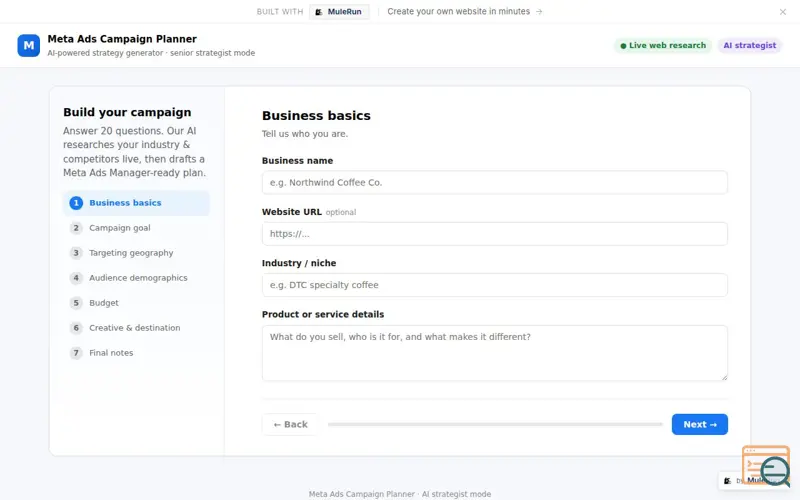Click the arrow icon after website in minutes
This screenshot has width=800, height=500.
(x=539, y=12)
